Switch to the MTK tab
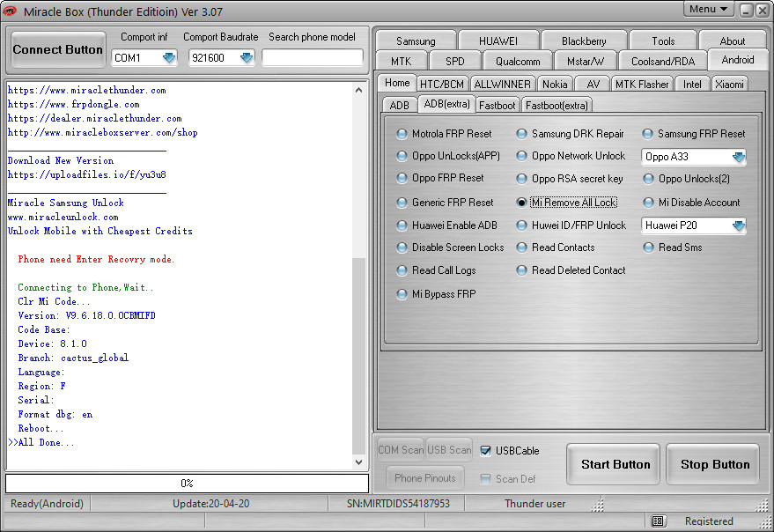 click(x=401, y=62)
